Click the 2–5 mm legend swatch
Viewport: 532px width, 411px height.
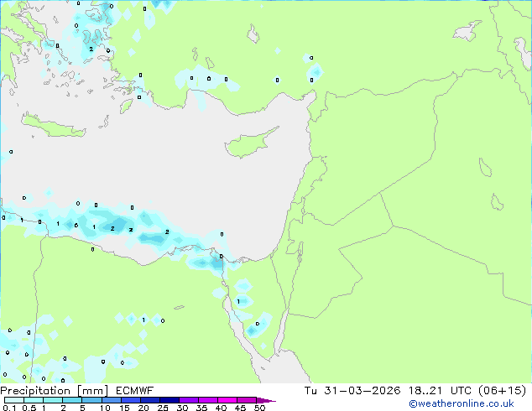click(72, 400)
